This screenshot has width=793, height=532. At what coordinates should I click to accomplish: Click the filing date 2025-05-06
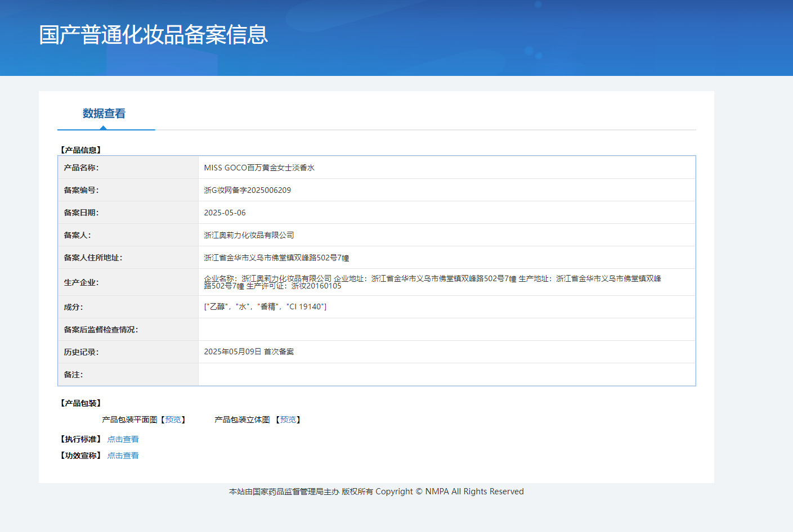point(225,213)
